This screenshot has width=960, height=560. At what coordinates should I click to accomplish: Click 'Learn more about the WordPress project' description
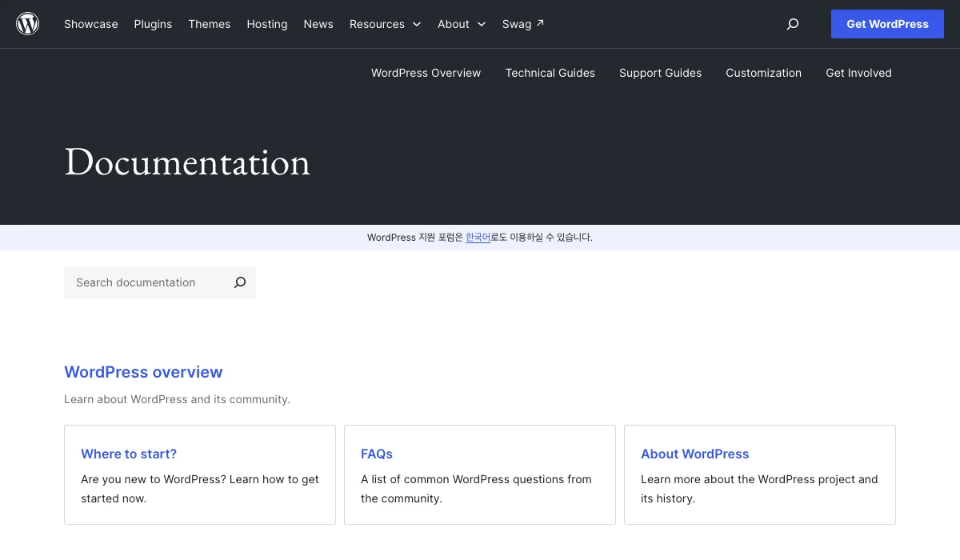(x=759, y=489)
